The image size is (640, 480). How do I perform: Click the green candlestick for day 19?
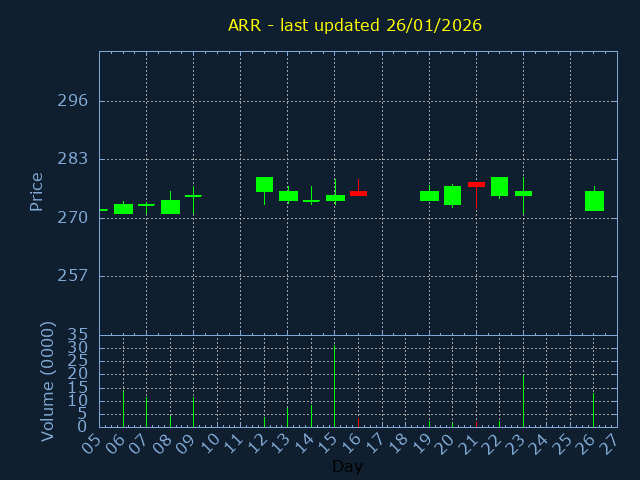click(429, 196)
